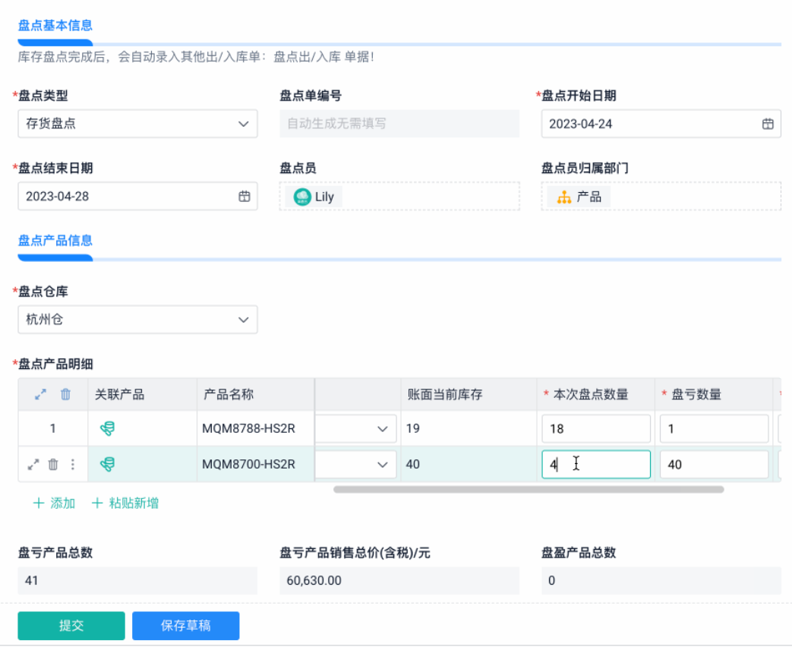792x672 pixels.
Task: Click 保存草稿 to save draft
Action: (x=185, y=626)
